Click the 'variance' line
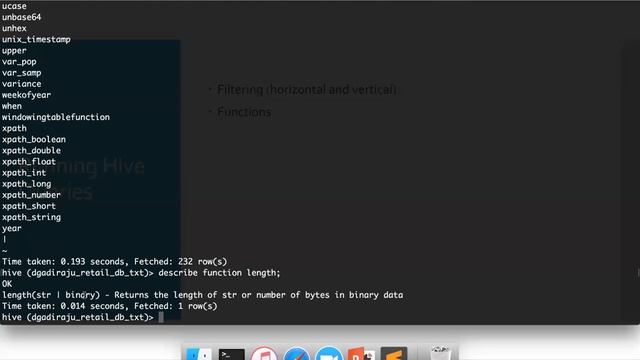 [x=22, y=84]
